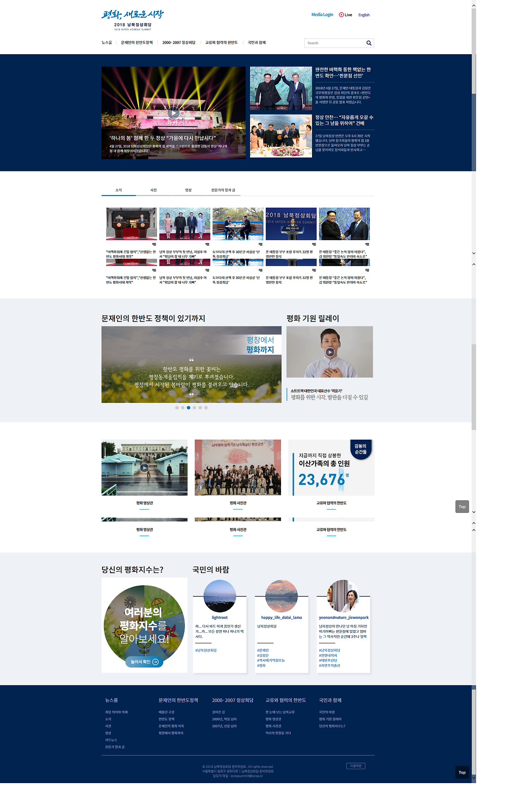Viewport: 529px width, 812px height.
Task: Click the 평화 사진관 label
Action: coord(238,503)
